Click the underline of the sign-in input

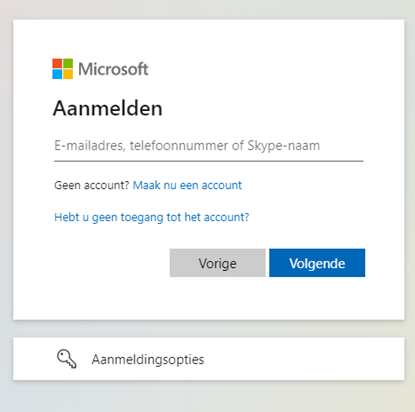209,161
